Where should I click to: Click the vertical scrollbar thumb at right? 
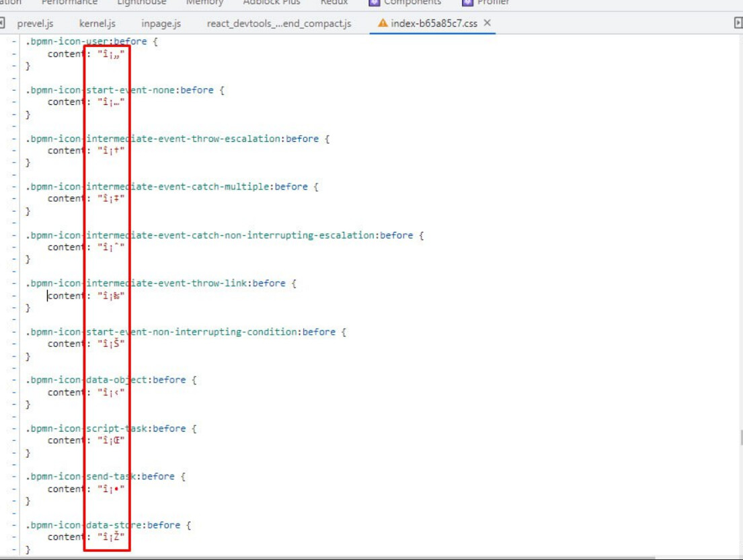[741, 437]
